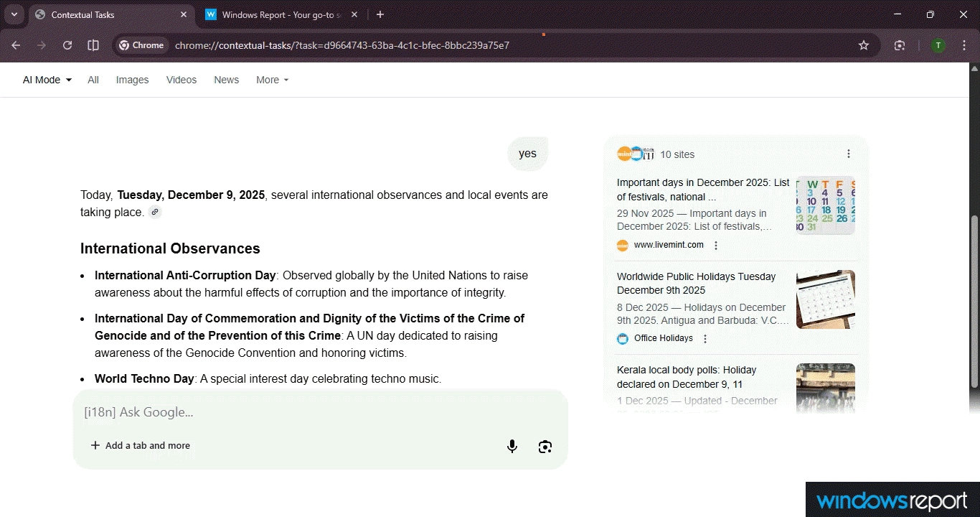Reload the current page
Viewport: 980px width, 517px height.
tap(67, 45)
